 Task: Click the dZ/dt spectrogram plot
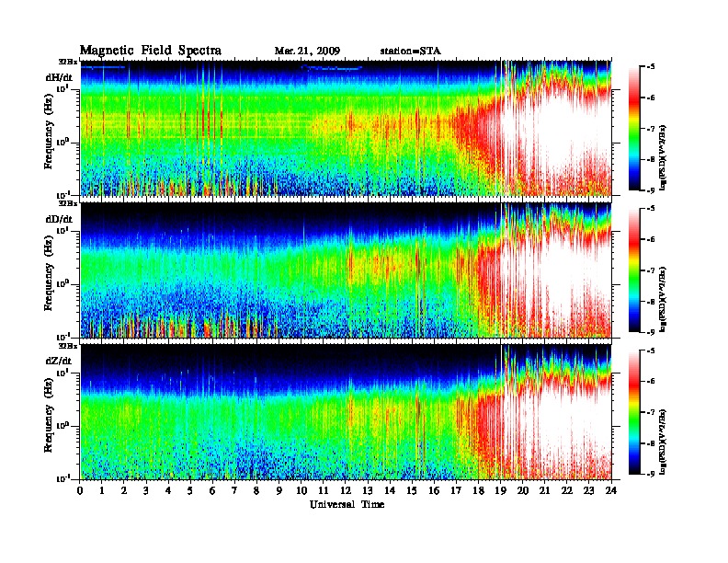(346, 412)
